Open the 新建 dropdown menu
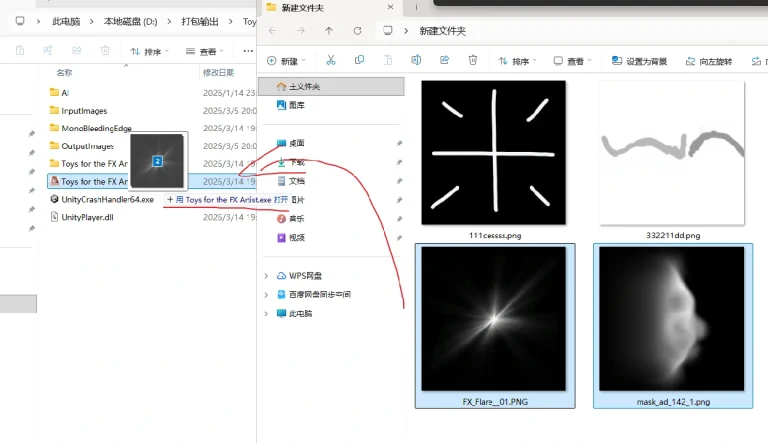768x443 pixels. [290, 61]
